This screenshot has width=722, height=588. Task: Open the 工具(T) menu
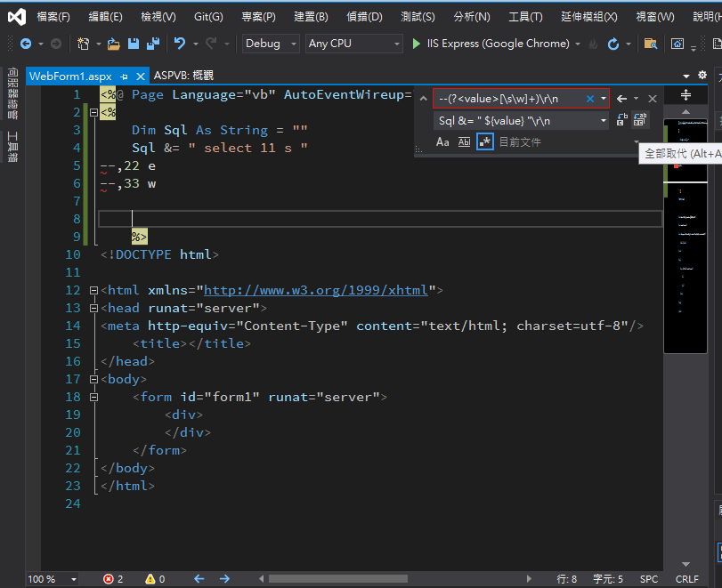pos(525,17)
